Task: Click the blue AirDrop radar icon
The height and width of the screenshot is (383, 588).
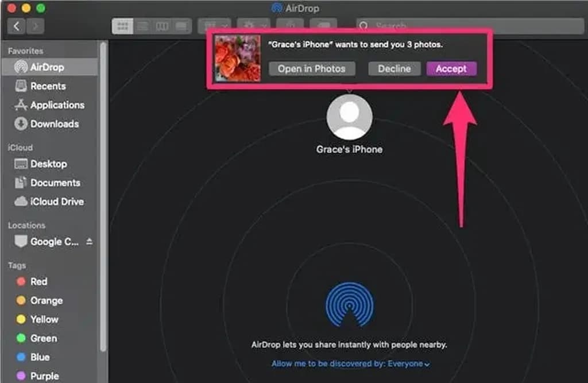Action: pos(349,304)
